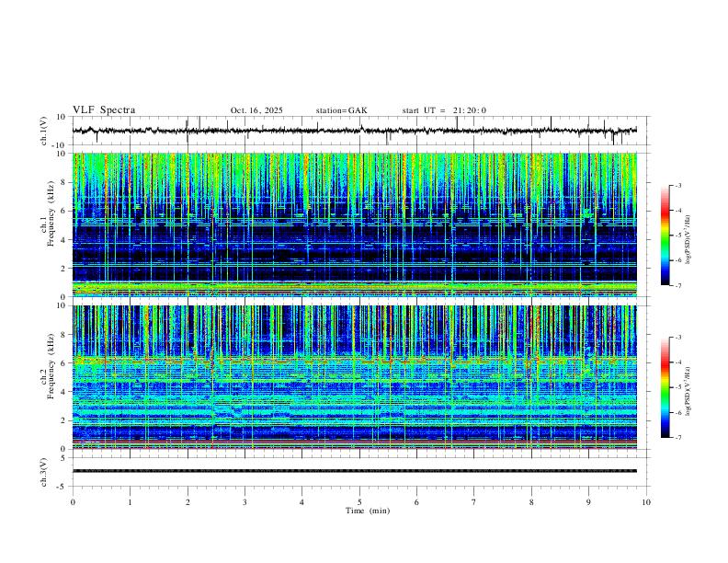Click the time axis tick label '9'
This screenshot has height=563, width=728.
point(588,502)
